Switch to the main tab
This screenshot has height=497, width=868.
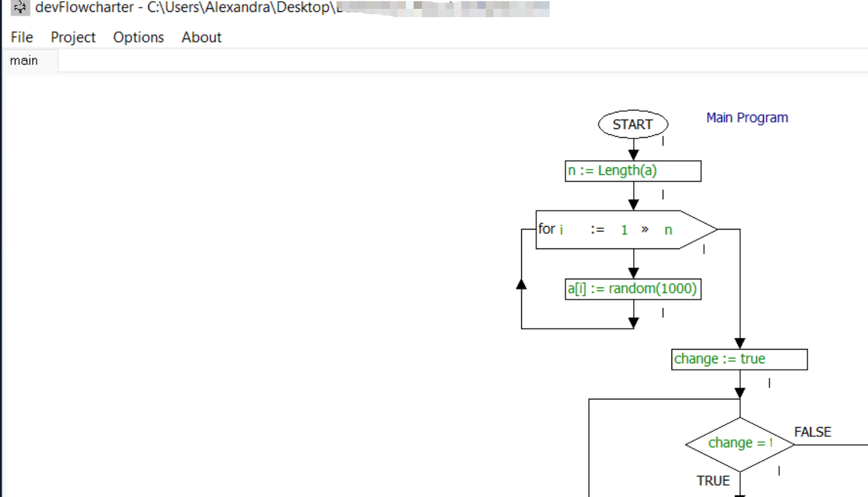[24, 60]
